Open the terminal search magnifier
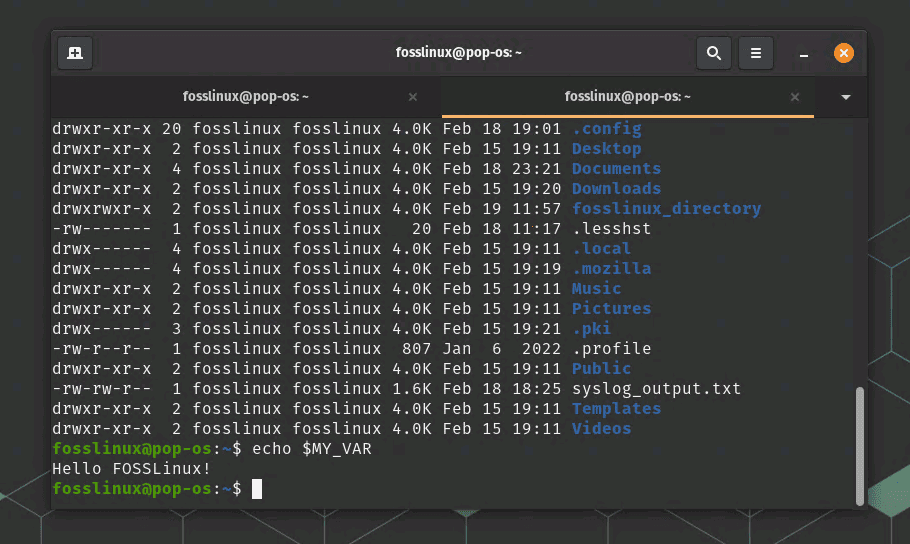The image size is (910, 544). [x=714, y=53]
